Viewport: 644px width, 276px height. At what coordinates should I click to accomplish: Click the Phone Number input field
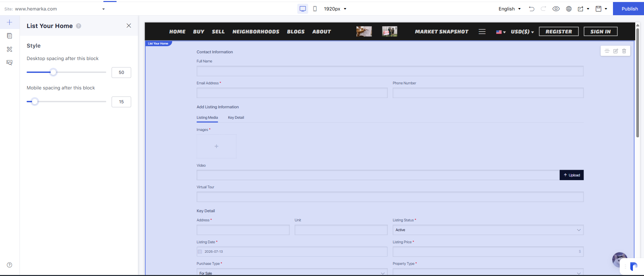[488, 93]
